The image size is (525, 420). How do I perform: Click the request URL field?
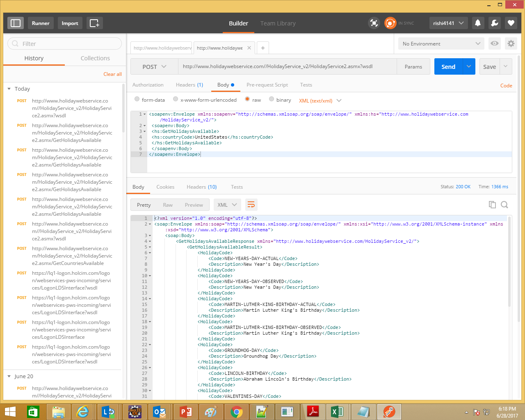click(x=287, y=66)
